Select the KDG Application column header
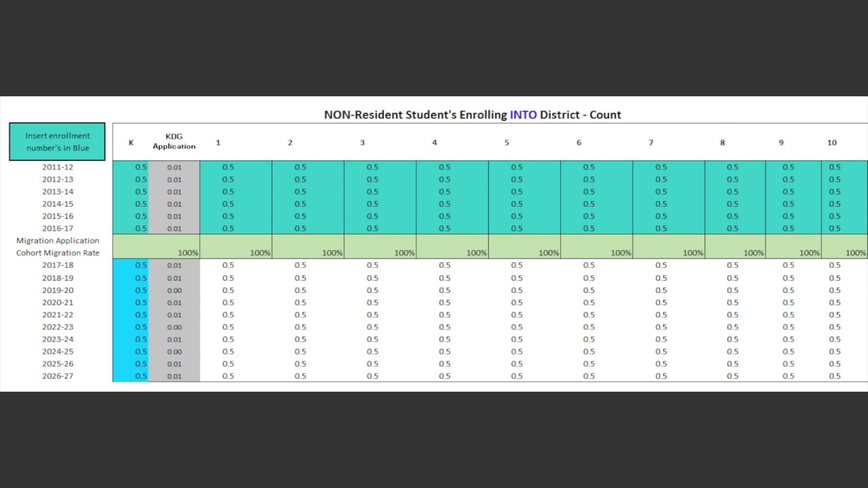Viewport: 868px width, 488px height. [x=174, y=142]
